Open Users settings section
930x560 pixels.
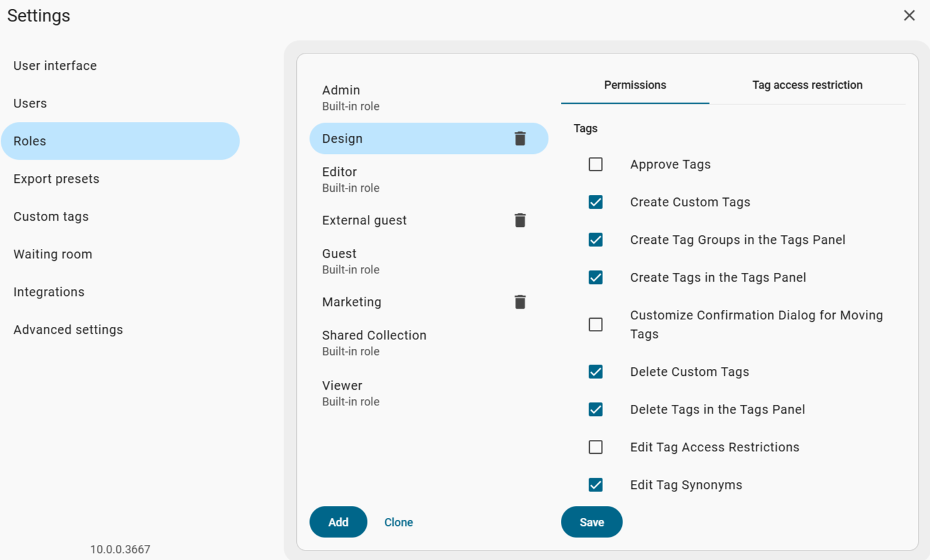click(x=30, y=103)
